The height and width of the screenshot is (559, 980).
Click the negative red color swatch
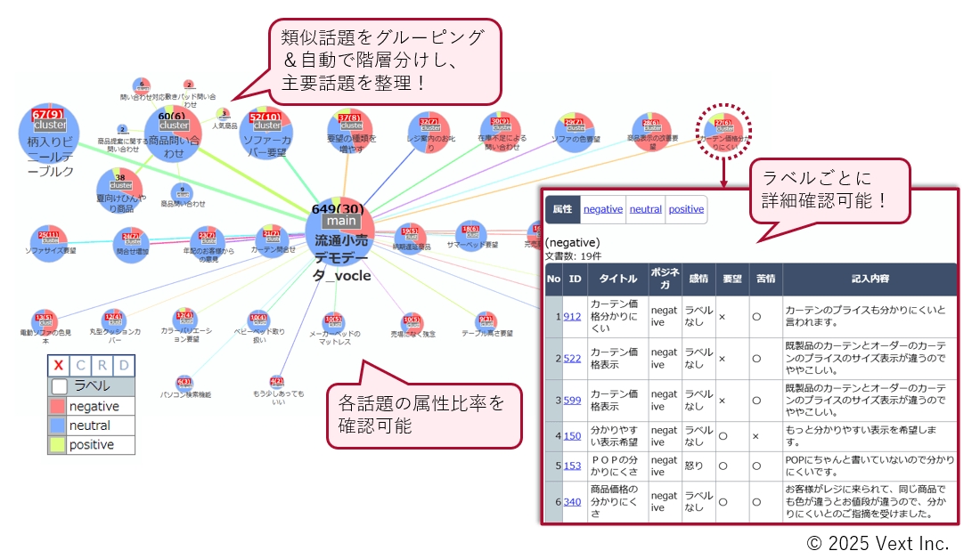[58, 406]
